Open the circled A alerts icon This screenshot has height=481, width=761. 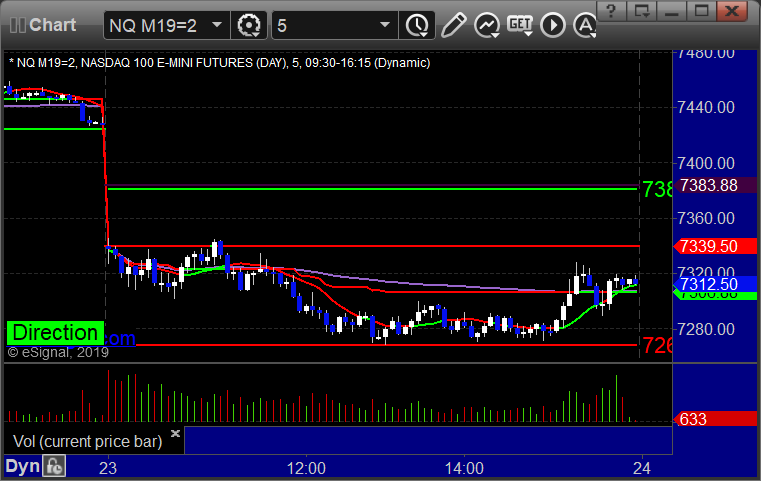pos(585,25)
